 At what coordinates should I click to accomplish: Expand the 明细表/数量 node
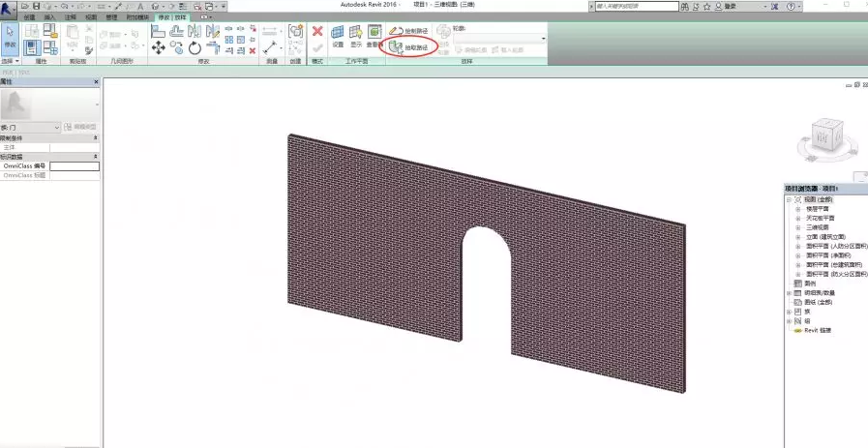pyautogui.click(x=789, y=293)
